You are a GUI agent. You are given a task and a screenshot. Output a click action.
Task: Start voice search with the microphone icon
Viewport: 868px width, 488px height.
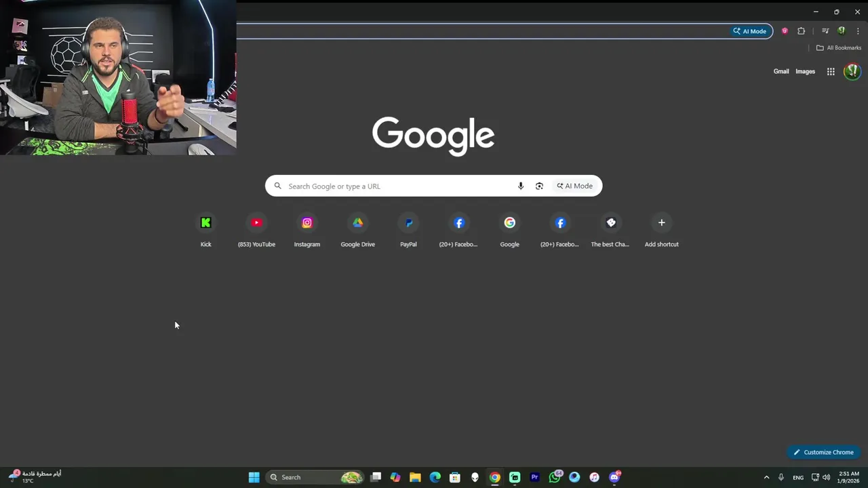(521, 186)
